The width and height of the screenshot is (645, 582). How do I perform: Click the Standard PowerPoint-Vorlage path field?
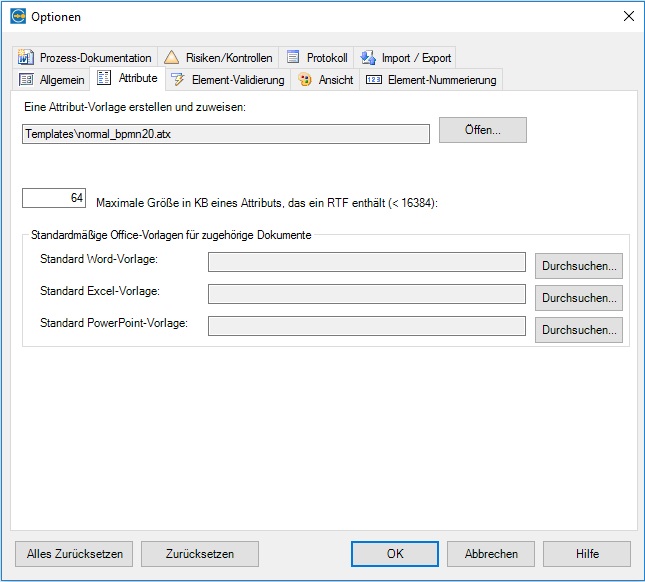(x=367, y=326)
